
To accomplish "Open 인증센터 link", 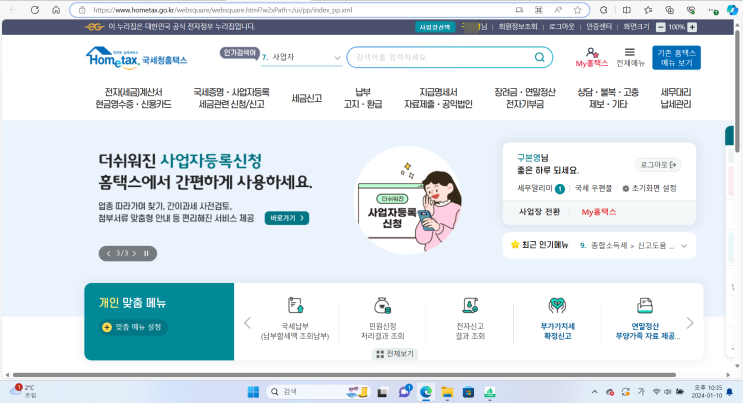I will (x=599, y=27).
